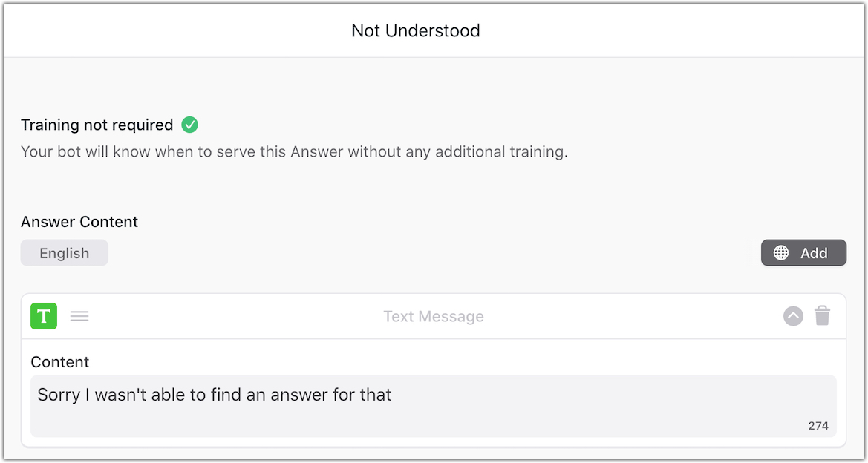Click the green T text message icon

point(44,316)
